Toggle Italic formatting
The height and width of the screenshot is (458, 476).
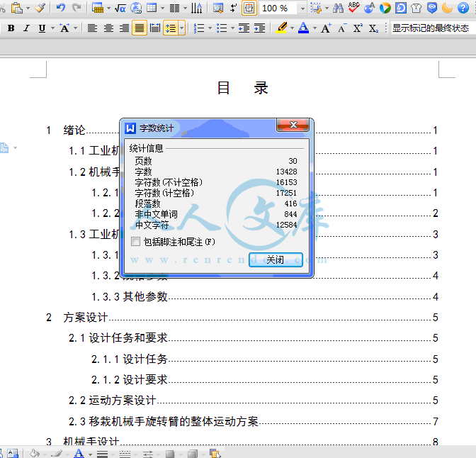pos(26,28)
